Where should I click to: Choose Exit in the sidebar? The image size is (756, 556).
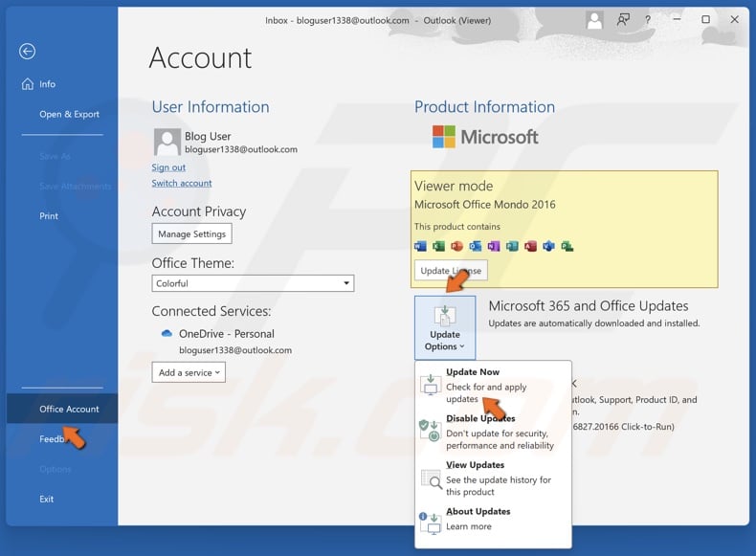tap(46, 500)
